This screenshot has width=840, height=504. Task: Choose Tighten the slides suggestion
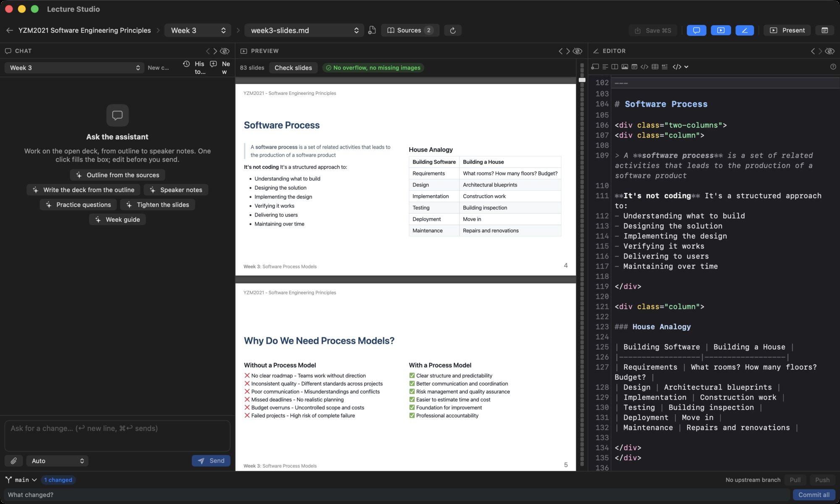pyautogui.click(x=157, y=205)
